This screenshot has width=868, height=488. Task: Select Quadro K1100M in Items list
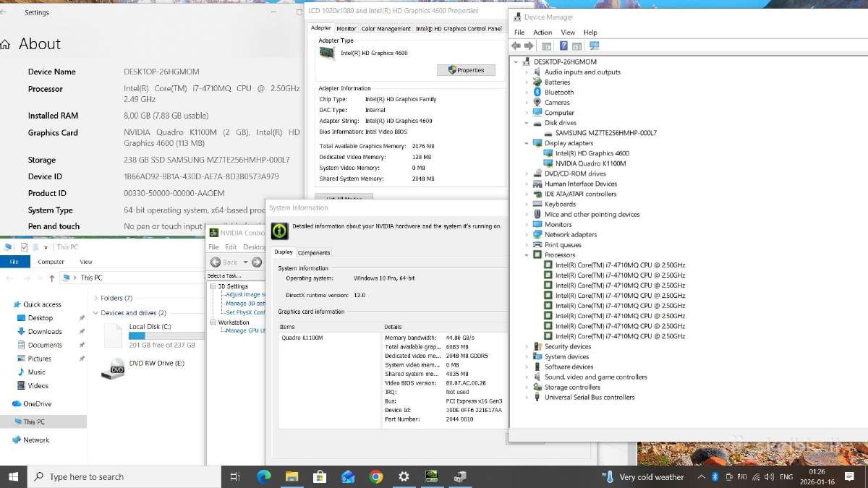pyautogui.click(x=302, y=338)
